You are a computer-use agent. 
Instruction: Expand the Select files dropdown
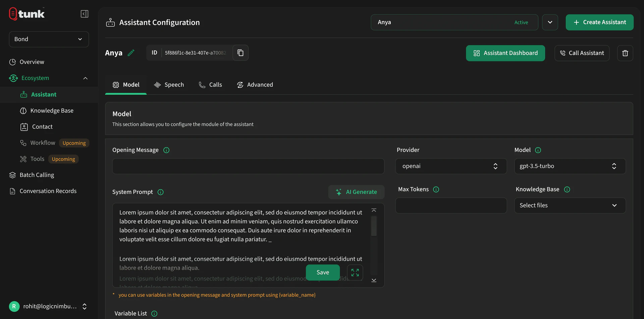[570, 205]
